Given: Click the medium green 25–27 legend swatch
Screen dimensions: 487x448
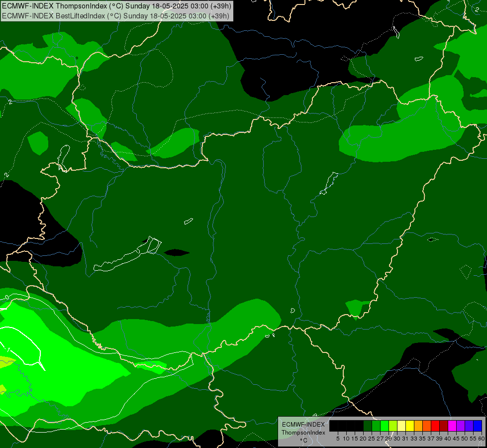Looking at the screenshot, I should 376,426.
